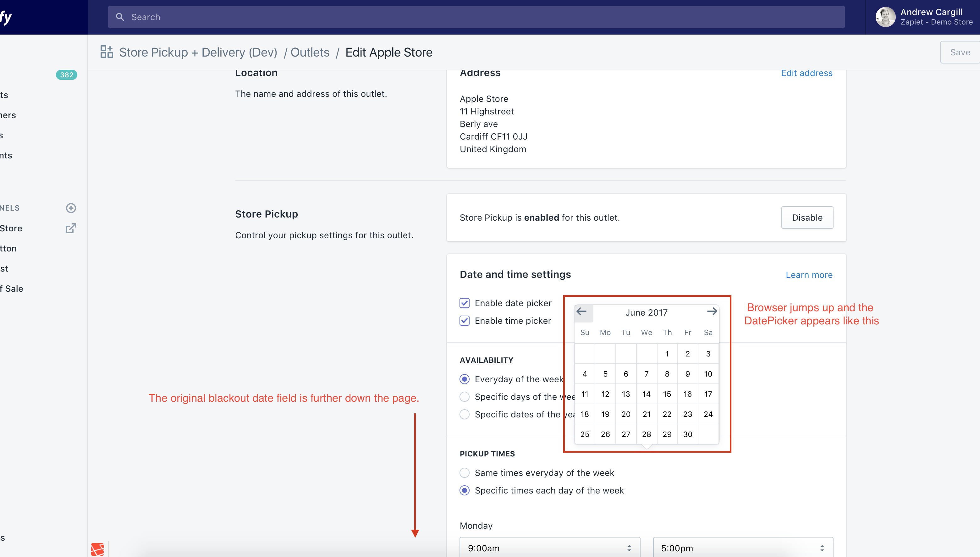
Task: Uncheck the Enable time picker checkbox
Action: tap(464, 321)
